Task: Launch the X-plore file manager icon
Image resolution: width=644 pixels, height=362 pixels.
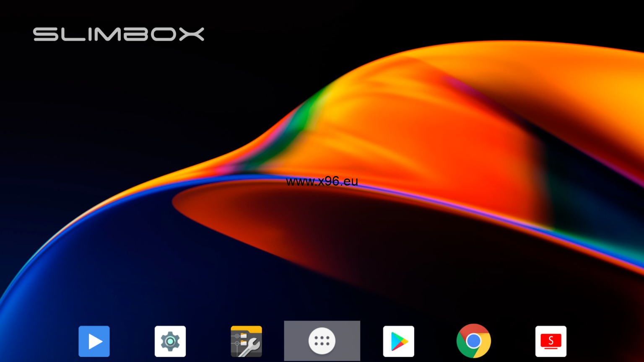Action: click(247, 341)
